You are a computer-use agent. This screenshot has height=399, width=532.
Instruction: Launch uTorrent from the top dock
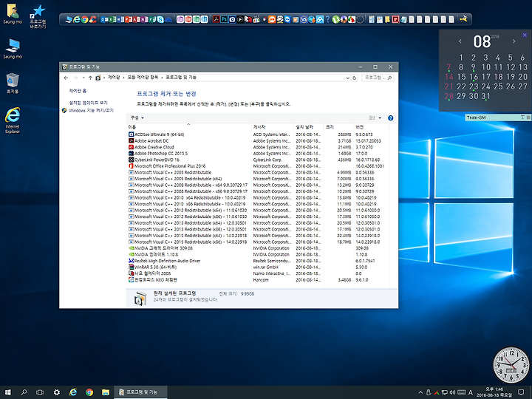336,19
